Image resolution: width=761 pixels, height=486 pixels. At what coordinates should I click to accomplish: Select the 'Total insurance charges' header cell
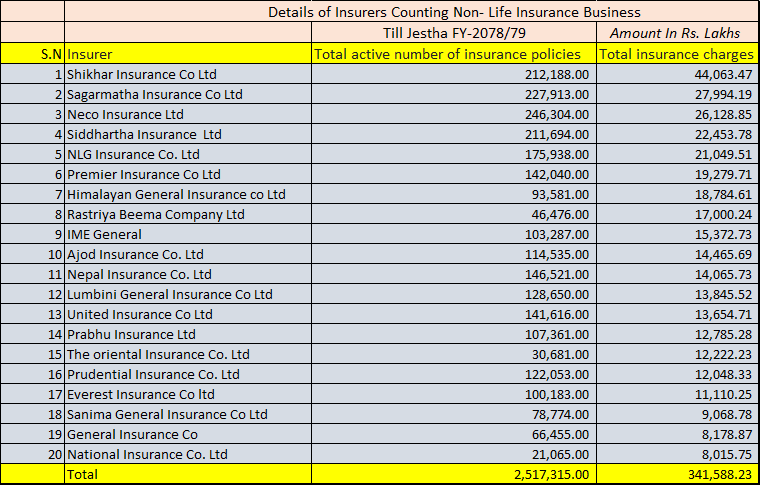(676, 54)
